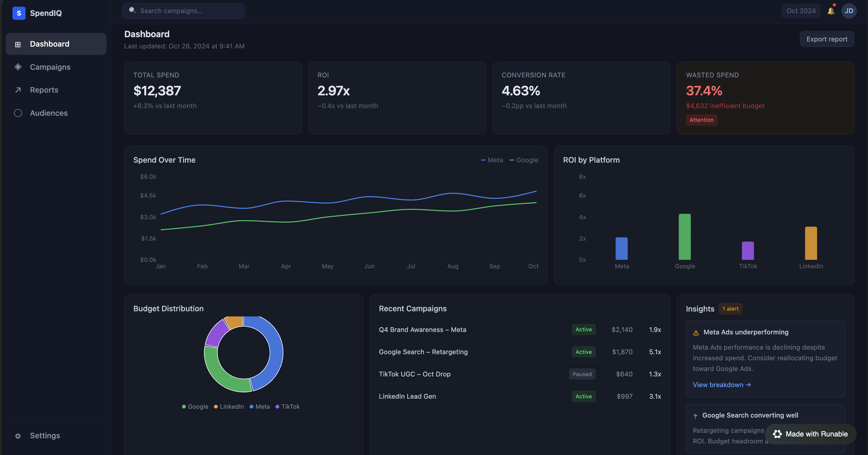Click the 2.97x ROI value
Screen dimensions: 868x455
tap(333, 90)
